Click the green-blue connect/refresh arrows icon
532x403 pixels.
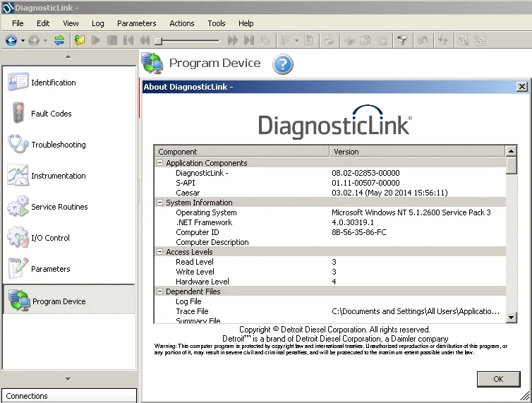pos(59,40)
